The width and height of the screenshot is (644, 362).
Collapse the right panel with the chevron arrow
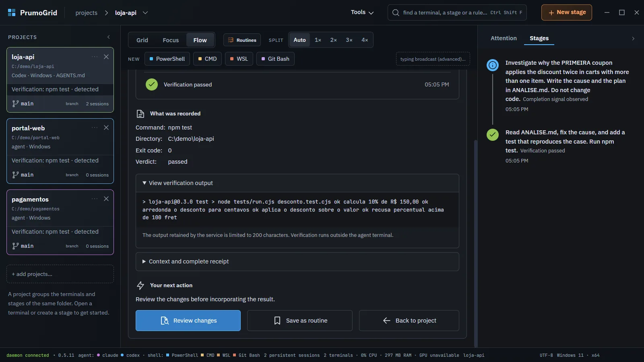633,39
